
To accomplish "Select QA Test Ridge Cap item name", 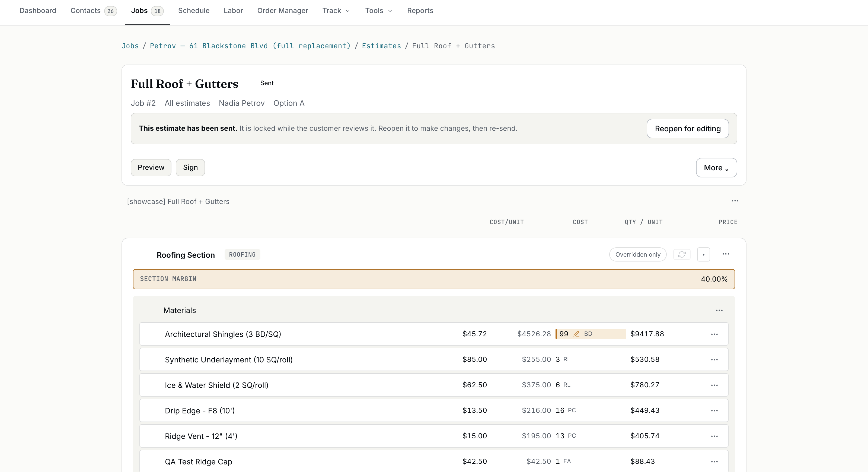I will pyautogui.click(x=198, y=461).
